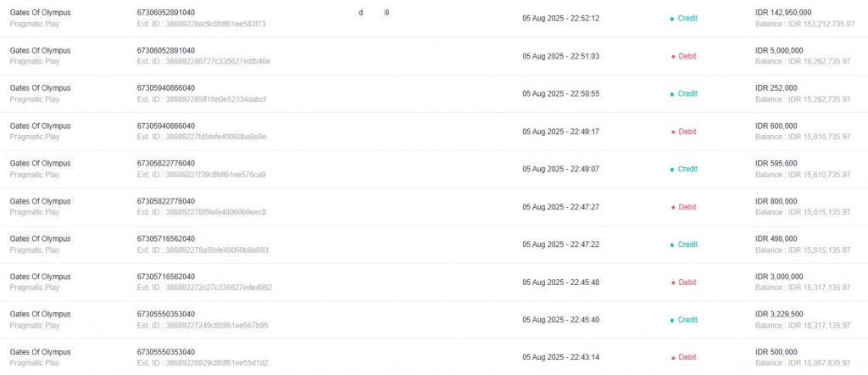Select Balance IDR 15,087,635.97
The image size is (868, 375).
pyautogui.click(x=803, y=363)
